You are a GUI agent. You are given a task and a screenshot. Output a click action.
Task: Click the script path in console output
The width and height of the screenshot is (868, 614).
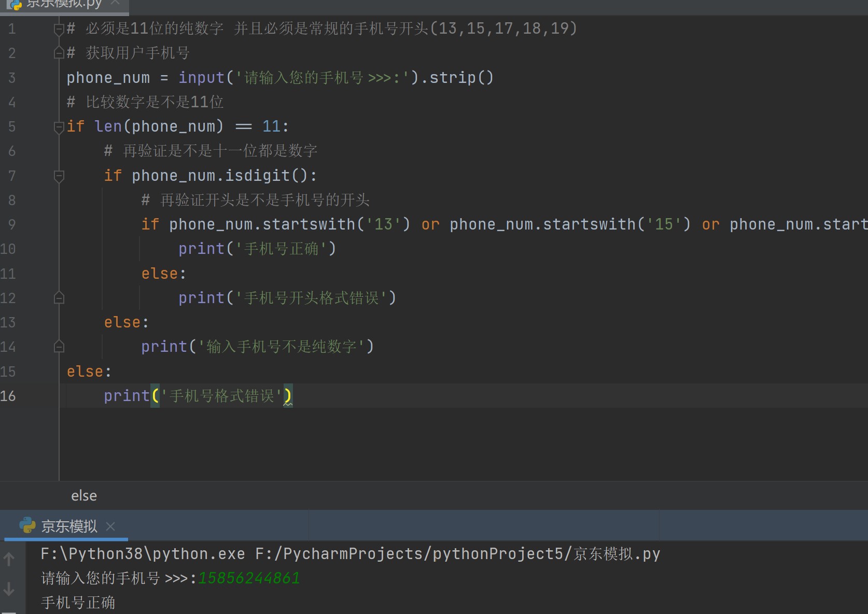[457, 554]
